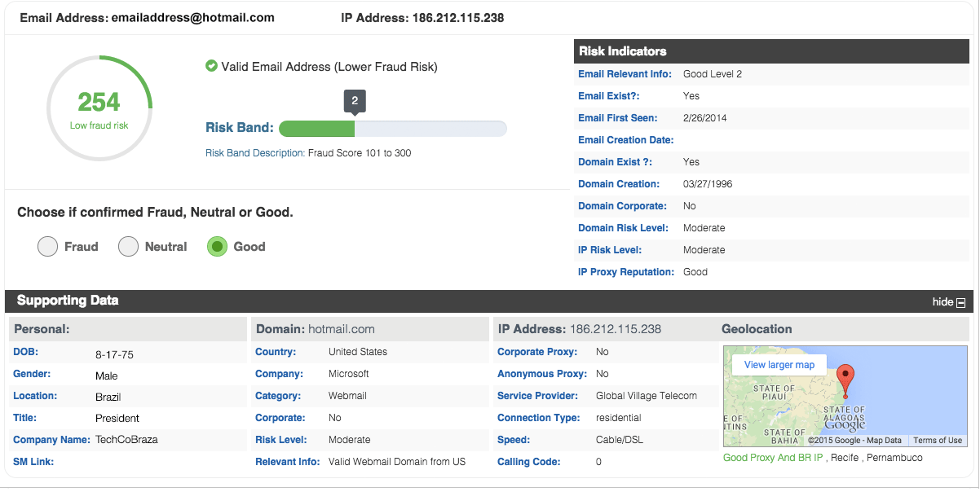Select the Neutral radio button
The width and height of the screenshot is (980, 492).
[128, 247]
